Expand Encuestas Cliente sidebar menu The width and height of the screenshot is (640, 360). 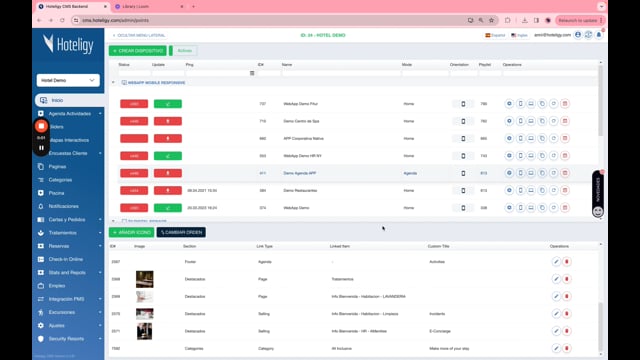[x=69, y=153]
